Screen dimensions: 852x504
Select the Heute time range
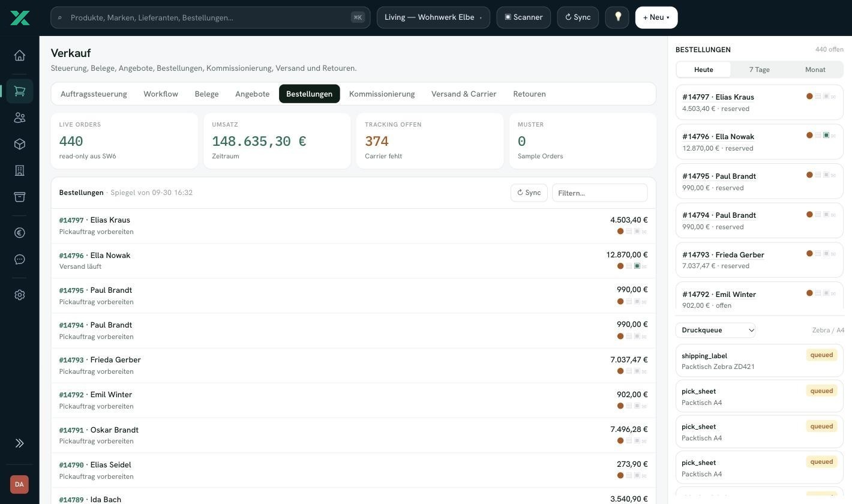pyautogui.click(x=704, y=70)
